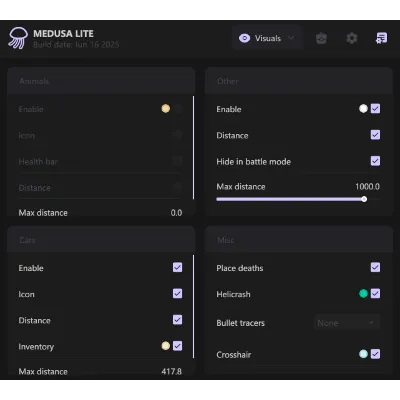The height and width of the screenshot is (400, 400).
Task: Pick Animals Enable yellow color swatch
Action: point(166,109)
